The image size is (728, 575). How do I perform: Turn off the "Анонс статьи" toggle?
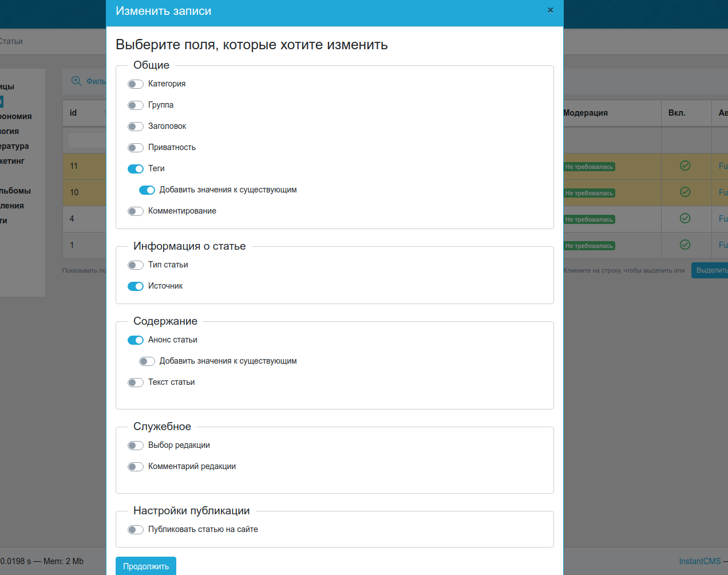[136, 340]
